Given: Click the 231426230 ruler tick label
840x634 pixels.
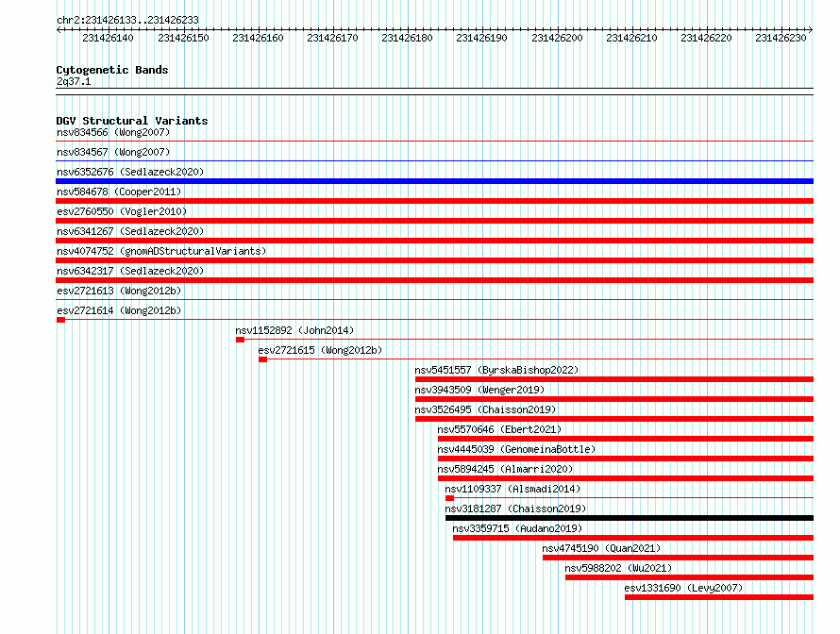Looking at the screenshot, I should pos(781,38).
